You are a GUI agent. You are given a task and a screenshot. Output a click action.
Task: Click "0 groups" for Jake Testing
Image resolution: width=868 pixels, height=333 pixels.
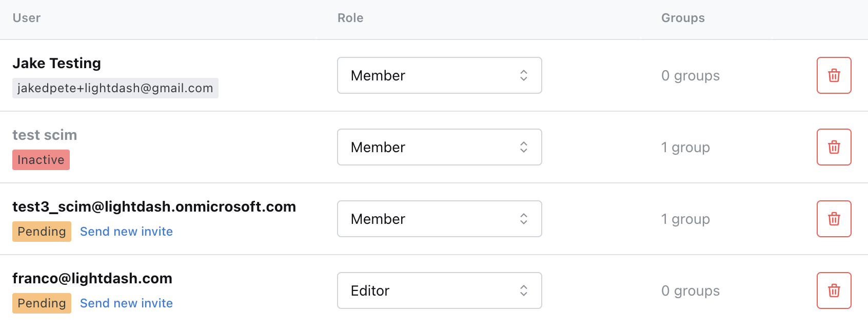[x=691, y=76]
